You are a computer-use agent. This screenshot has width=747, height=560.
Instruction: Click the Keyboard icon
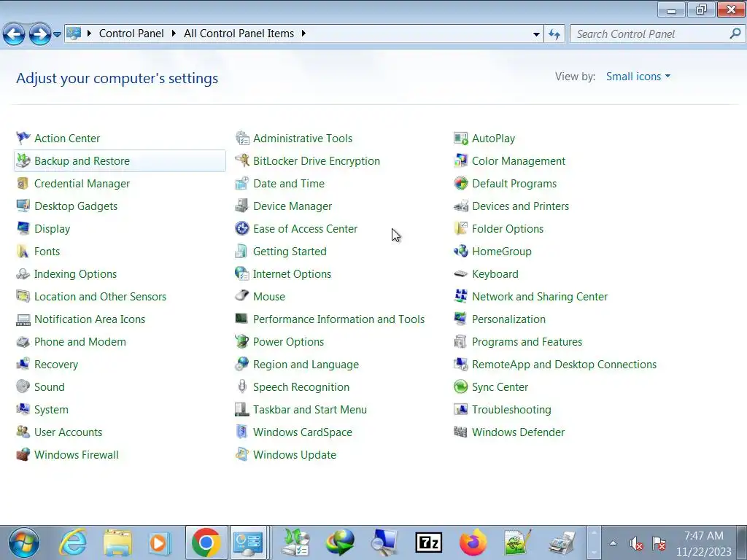click(461, 274)
